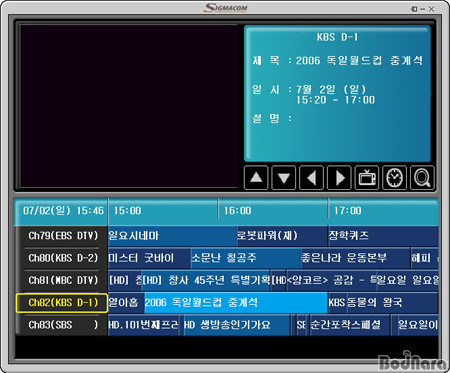
Task: Select highlighted channel Ch82(KBS D-1)
Action: (62, 303)
